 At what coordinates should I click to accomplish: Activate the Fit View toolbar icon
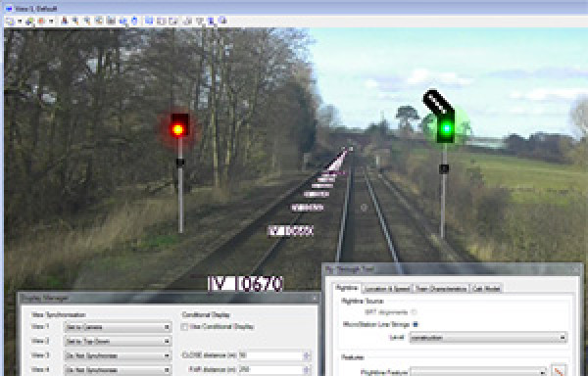click(x=111, y=21)
